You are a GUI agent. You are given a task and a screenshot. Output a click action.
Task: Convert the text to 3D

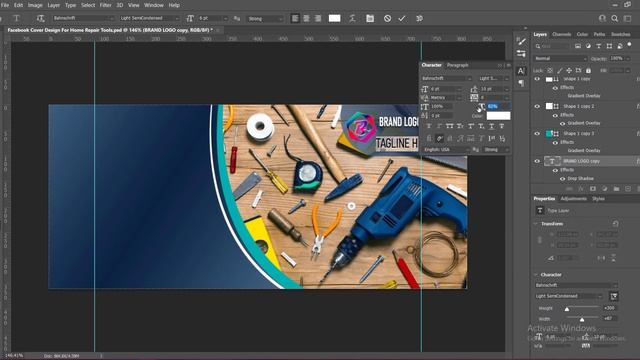tap(419, 18)
